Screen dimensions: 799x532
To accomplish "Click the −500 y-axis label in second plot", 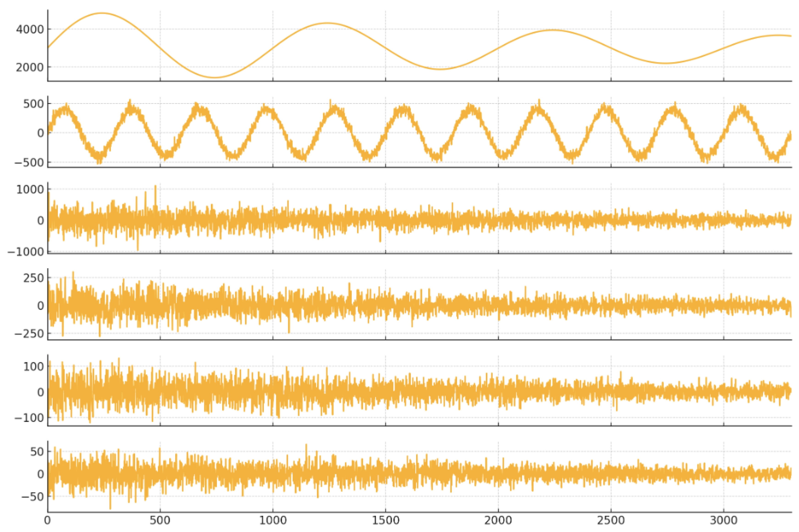I will click(29, 163).
